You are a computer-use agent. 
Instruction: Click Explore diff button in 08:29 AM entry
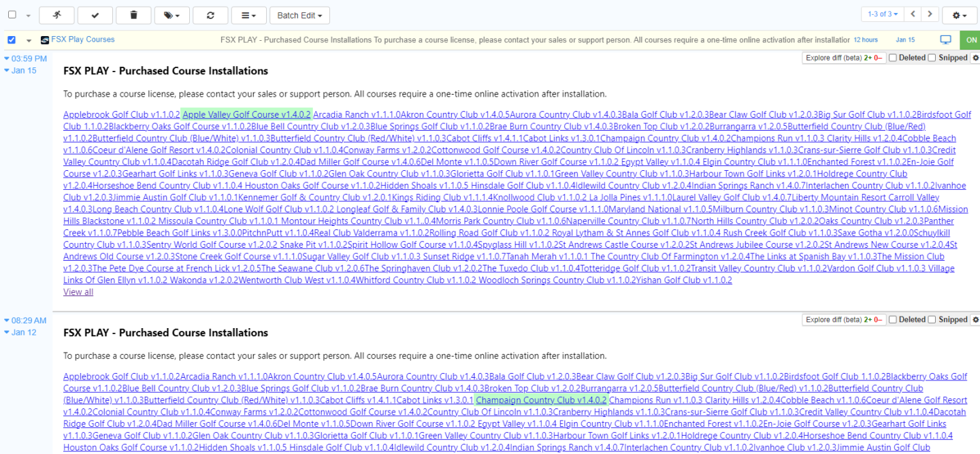[844, 320]
